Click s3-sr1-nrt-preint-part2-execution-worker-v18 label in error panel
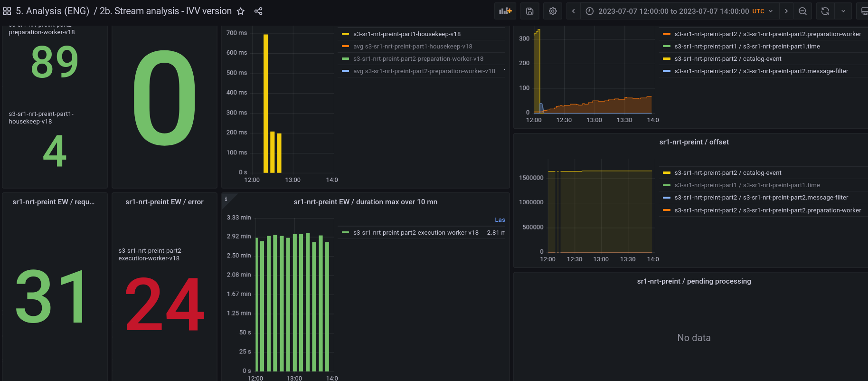This screenshot has height=381, width=868. click(151, 255)
